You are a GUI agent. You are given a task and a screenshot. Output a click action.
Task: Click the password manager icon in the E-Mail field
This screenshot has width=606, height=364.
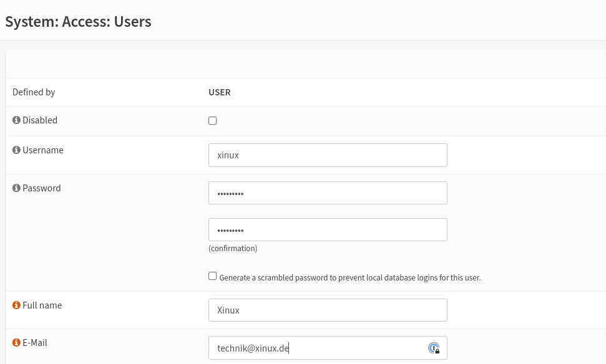pos(434,348)
